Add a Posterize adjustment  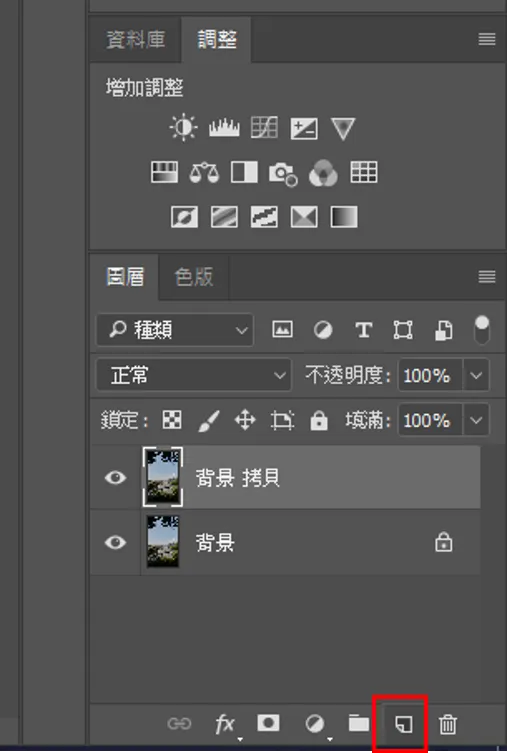click(224, 217)
